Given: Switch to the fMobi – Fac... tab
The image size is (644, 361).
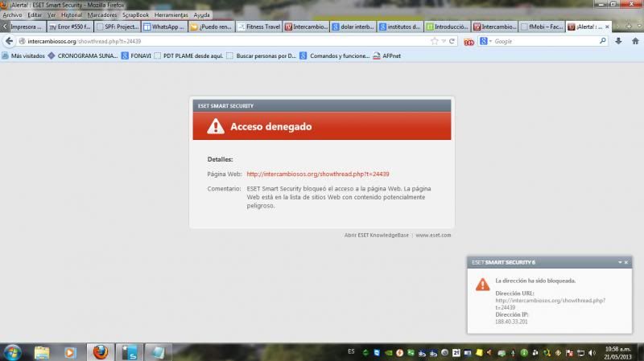Looking at the screenshot, I should [x=542, y=27].
